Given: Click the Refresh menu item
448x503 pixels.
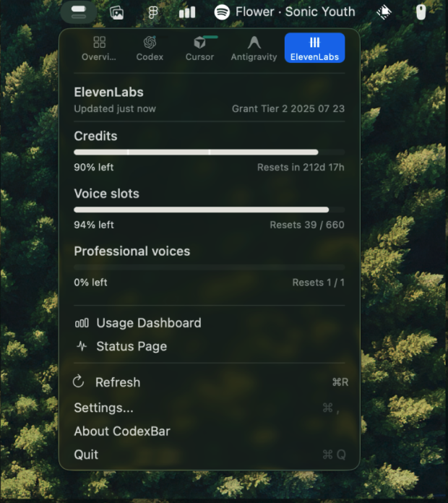Looking at the screenshot, I should [210, 382].
